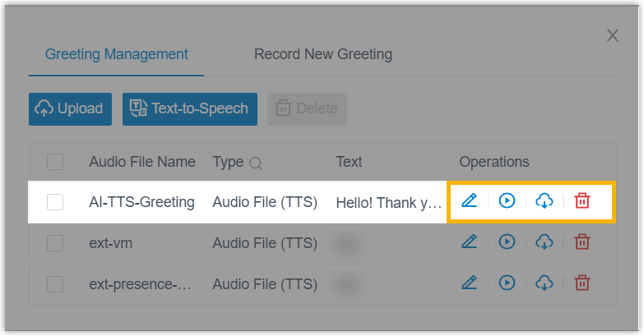Open the Greeting Management tab

117,55
